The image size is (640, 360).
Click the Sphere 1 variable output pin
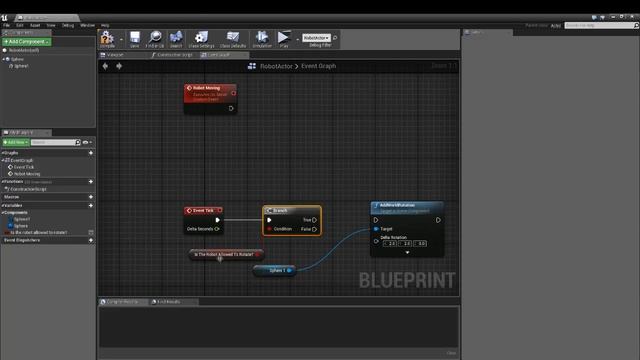coord(289,270)
